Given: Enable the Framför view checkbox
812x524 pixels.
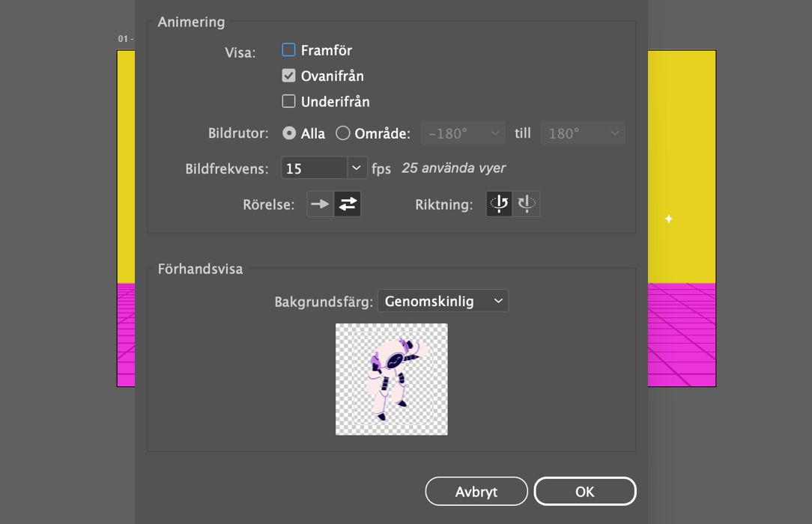Looking at the screenshot, I should 288,50.
